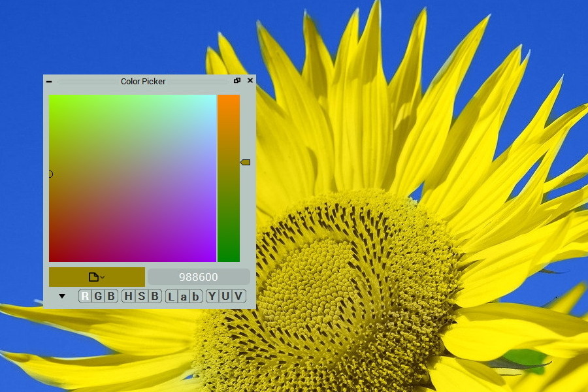588x392 pixels.
Task: Select the G channel button
Action: coord(98,296)
